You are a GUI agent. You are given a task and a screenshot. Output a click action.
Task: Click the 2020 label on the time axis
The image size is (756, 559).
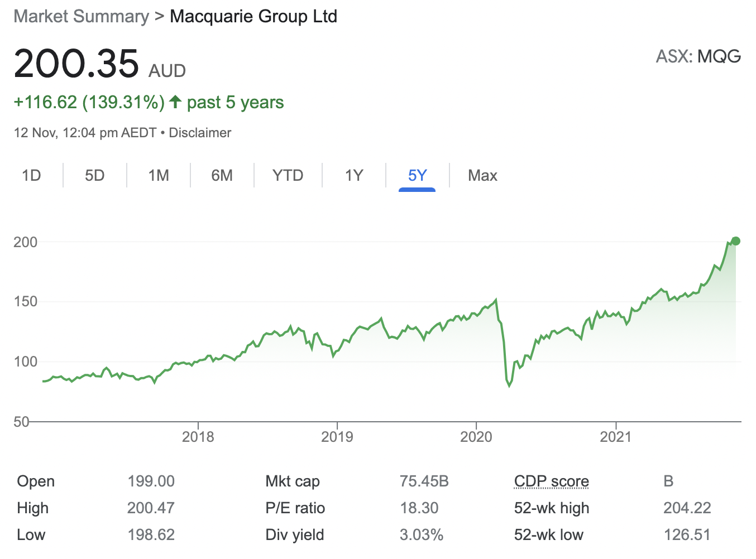click(476, 436)
